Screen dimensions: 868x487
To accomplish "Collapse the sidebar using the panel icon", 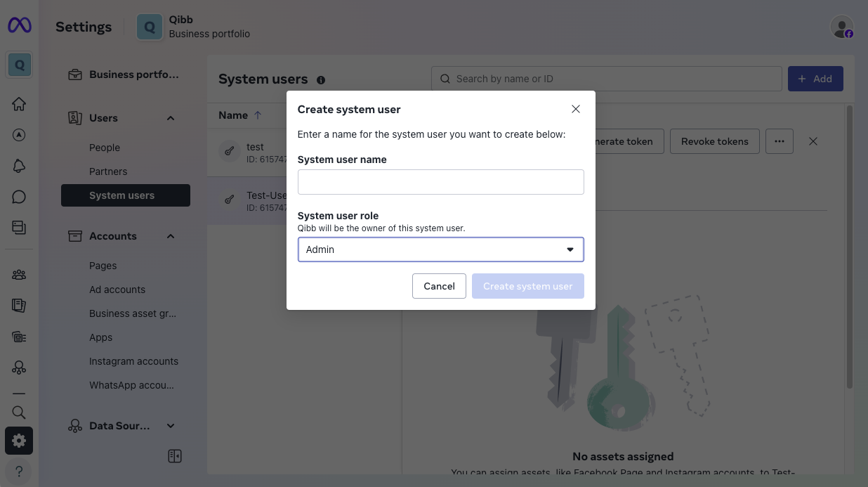I will coord(174,455).
